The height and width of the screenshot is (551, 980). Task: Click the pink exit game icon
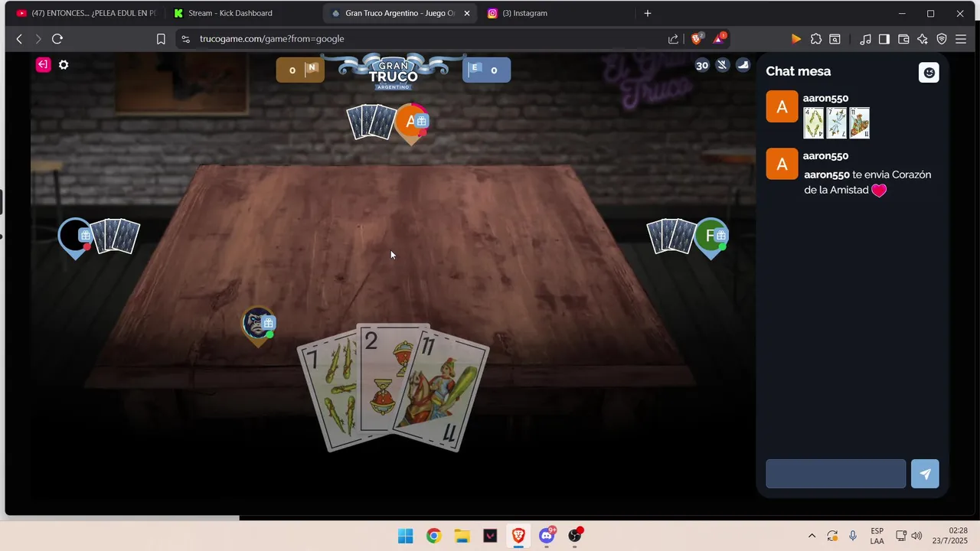click(43, 65)
